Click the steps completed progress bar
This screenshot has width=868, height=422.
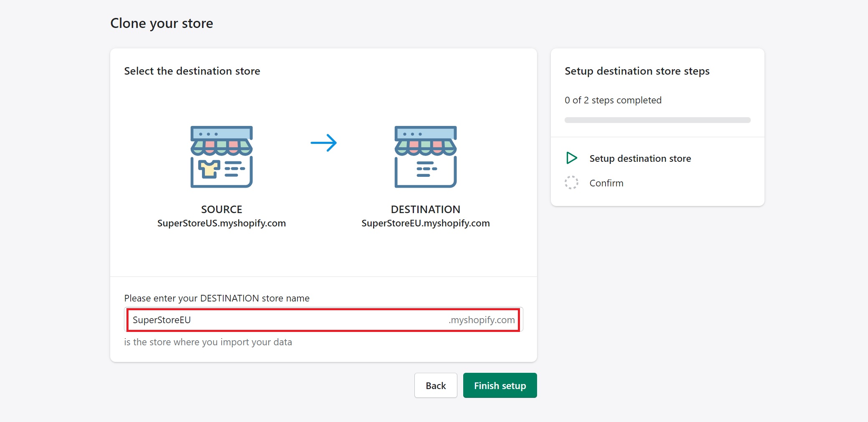pos(658,120)
